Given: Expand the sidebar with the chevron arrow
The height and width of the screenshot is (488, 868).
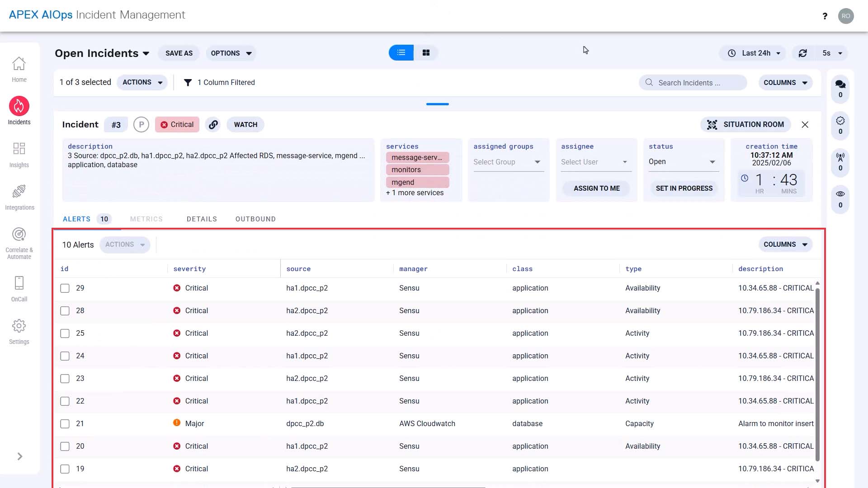Looking at the screenshot, I should tap(20, 456).
